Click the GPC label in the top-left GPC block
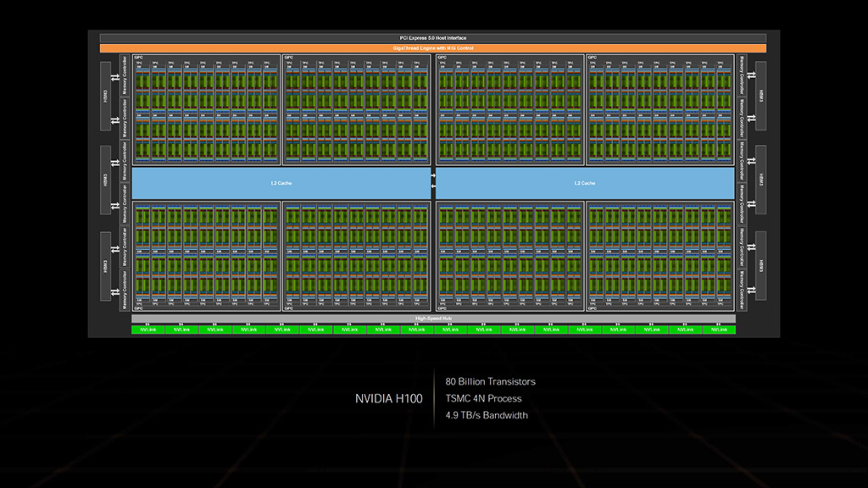 point(138,58)
